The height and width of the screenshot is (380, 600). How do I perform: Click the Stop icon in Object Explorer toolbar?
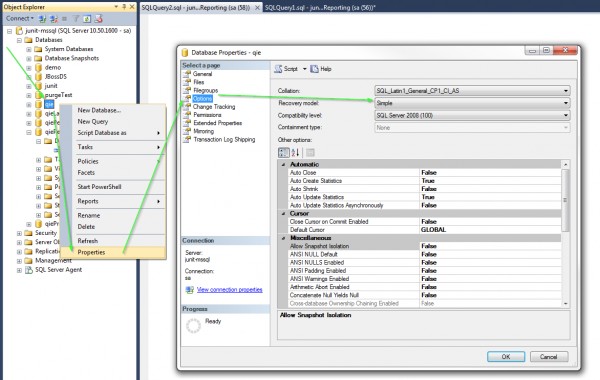pos(65,18)
